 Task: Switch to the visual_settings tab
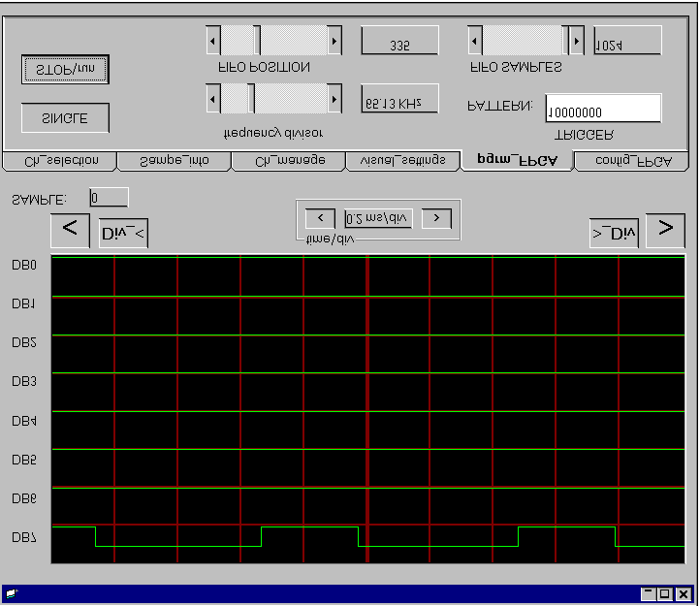403,161
